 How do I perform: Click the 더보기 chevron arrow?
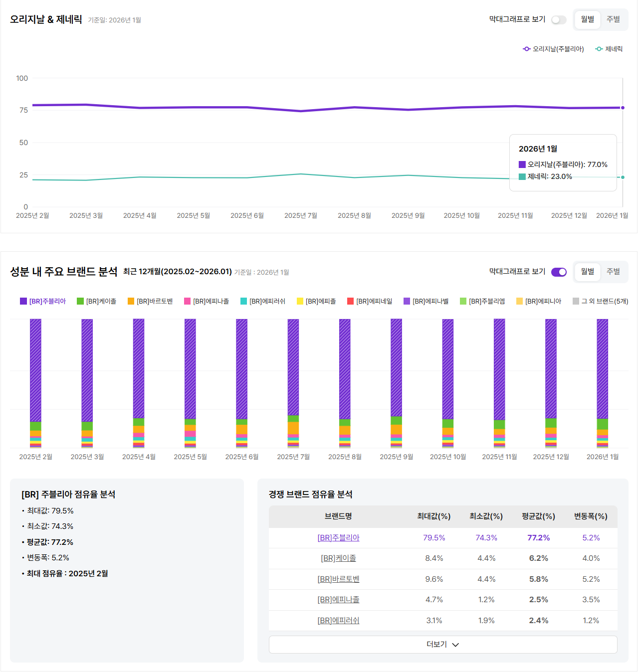pyautogui.click(x=455, y=645)
